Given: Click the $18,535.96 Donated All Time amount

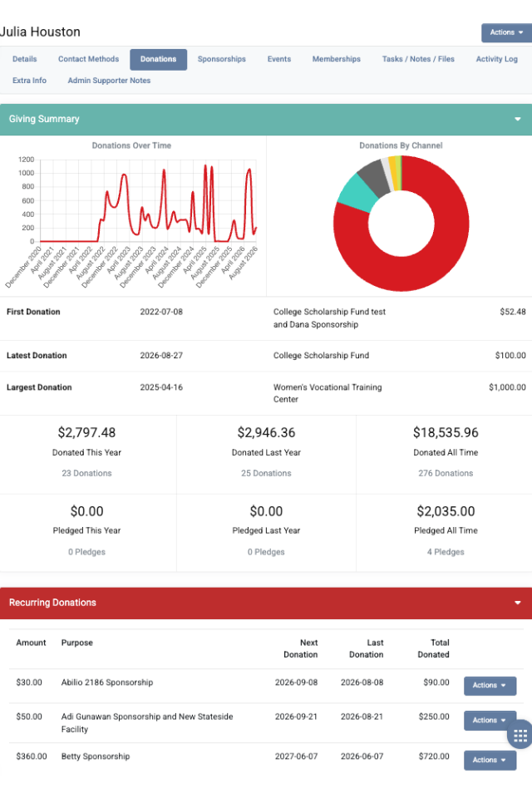Looking at the screenshot, I should click(446, 432).
